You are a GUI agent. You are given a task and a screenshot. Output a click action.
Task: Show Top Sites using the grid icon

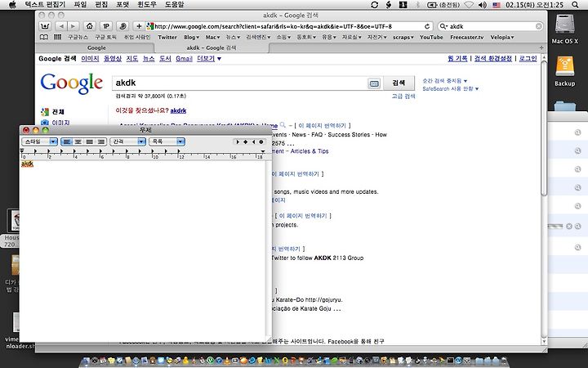click(x=57, y=37)
